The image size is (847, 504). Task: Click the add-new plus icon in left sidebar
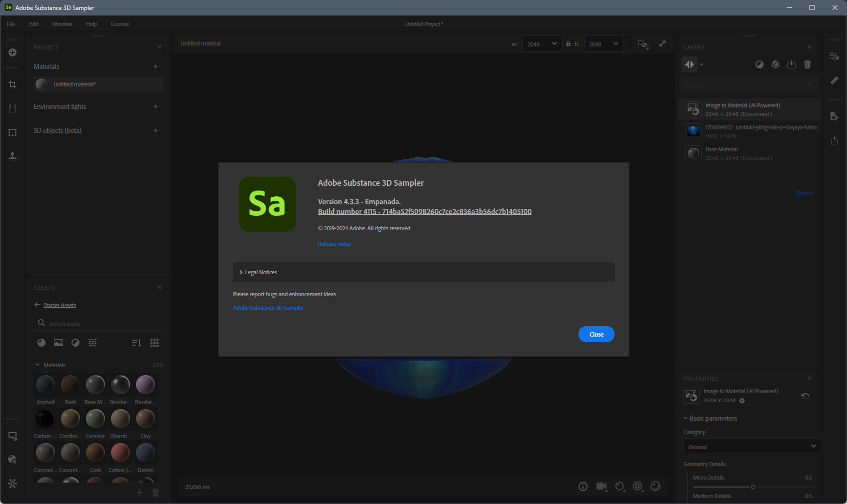point(12,52)
